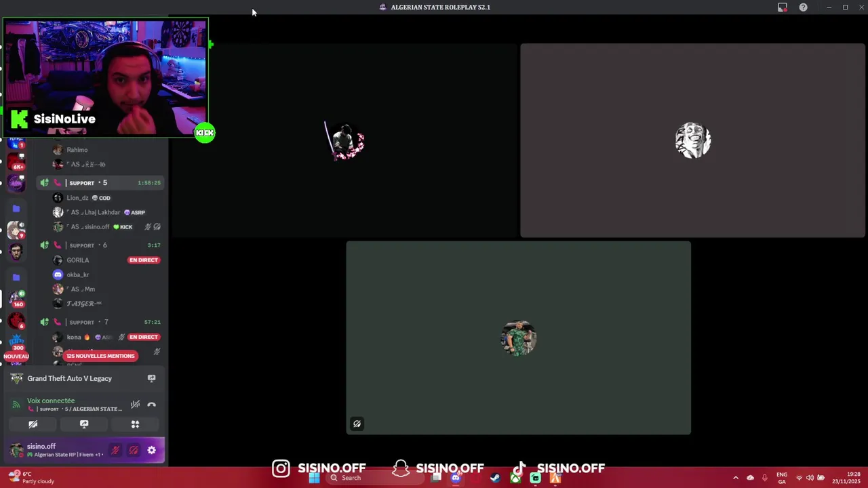Focus the right participant tile with laughing avatar
The image size is (868, 488).
point(692,141)
